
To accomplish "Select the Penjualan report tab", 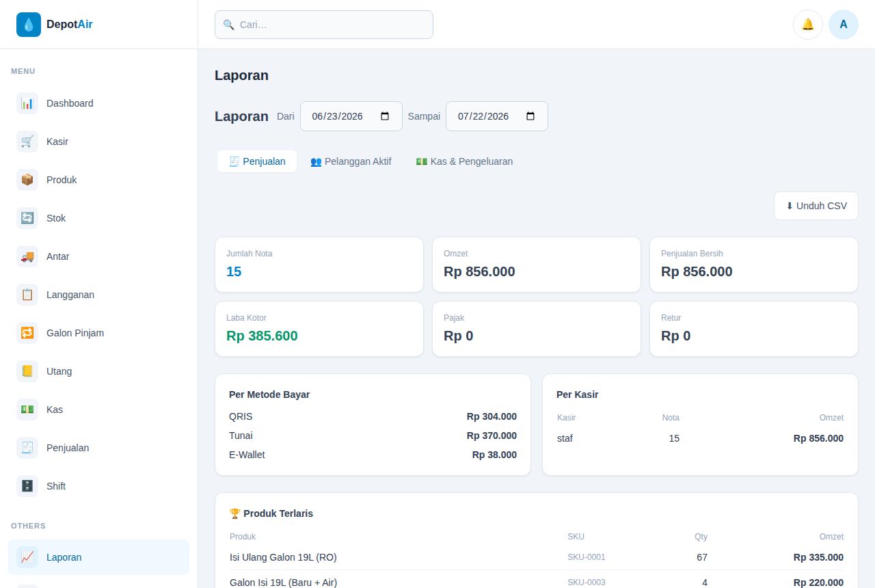I will [257, 161].
